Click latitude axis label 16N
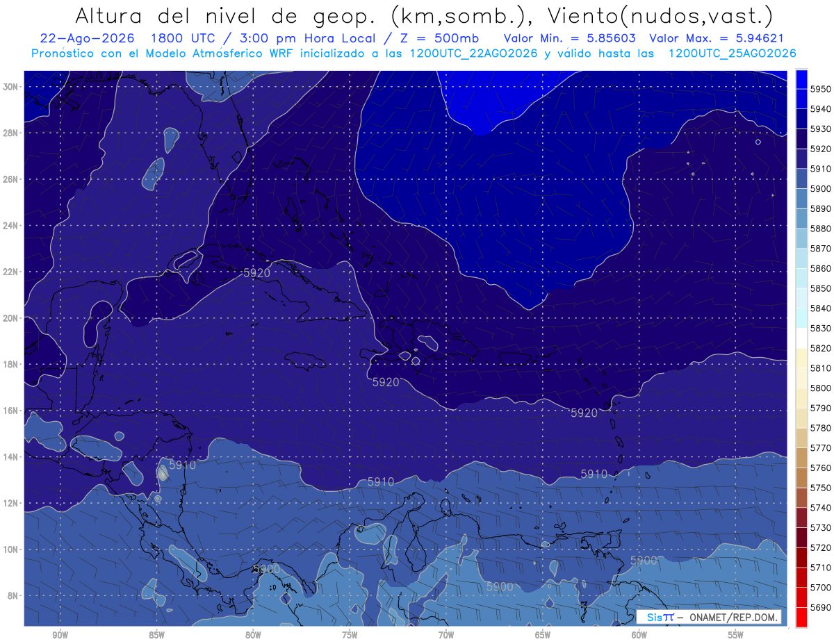This screenshot has width=834, height=644. [x=11, y=411]
